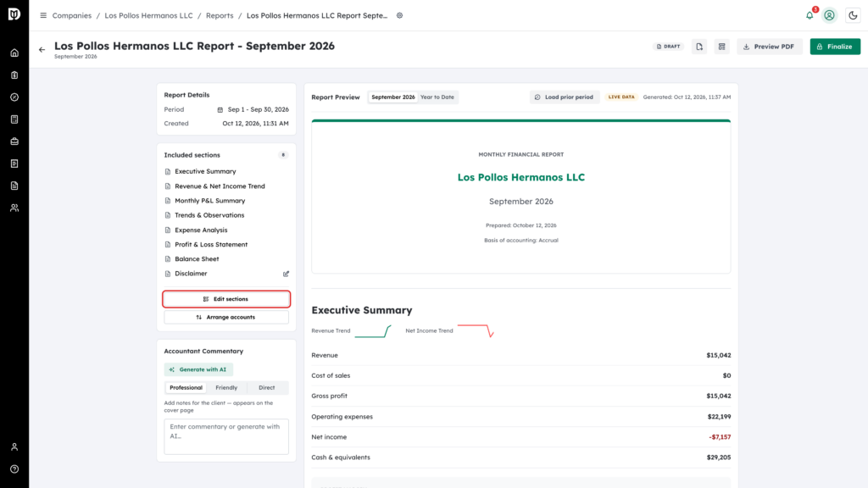The height and width of the screenshot is (488, 868).
Task: Open the Home page from the sidebar
Action: tap(14, 53)
